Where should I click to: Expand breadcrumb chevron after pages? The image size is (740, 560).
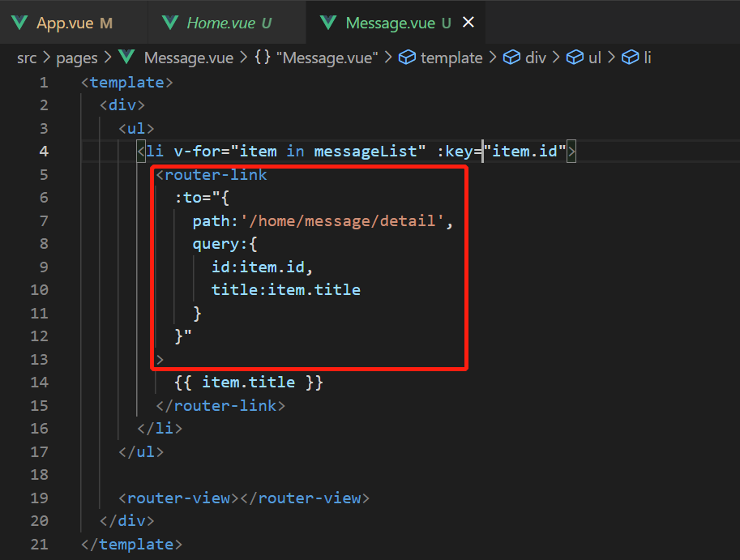(108, 57)
